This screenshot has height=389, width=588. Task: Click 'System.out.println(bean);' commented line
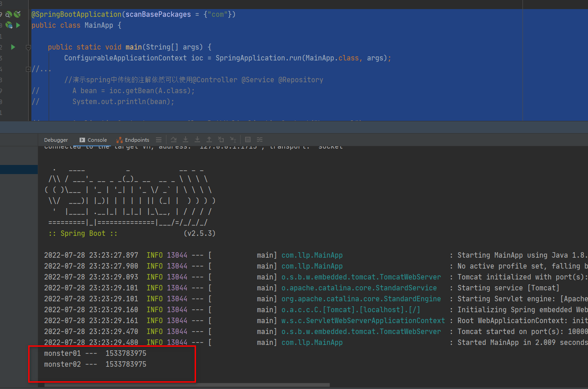pyautogui.click(x=123, y=102)
